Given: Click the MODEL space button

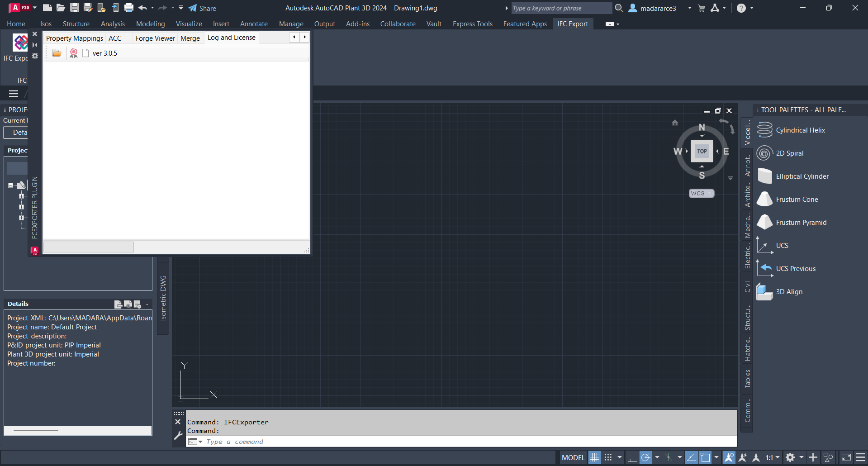Looking at the screenshot, I should coord(573,457).
